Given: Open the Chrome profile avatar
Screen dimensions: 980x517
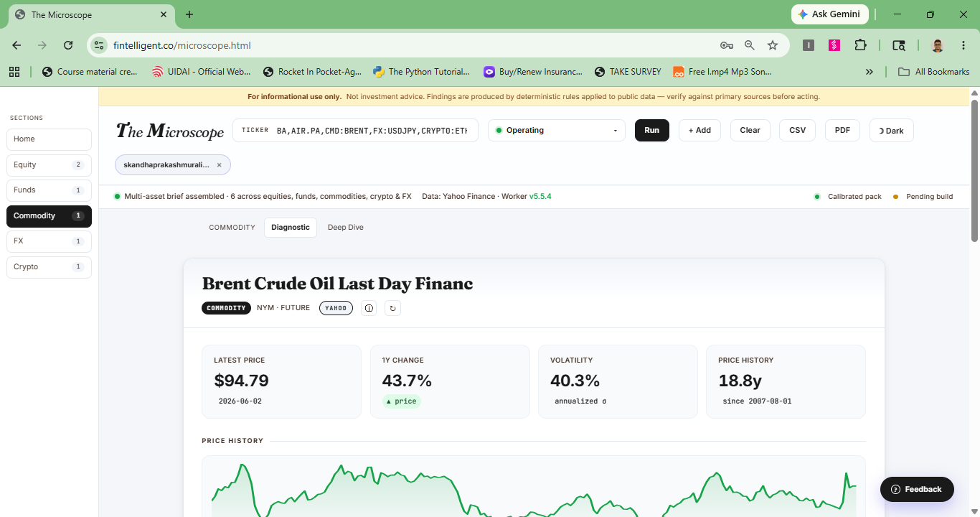Looking at the screenshot, I should [938, 45].
